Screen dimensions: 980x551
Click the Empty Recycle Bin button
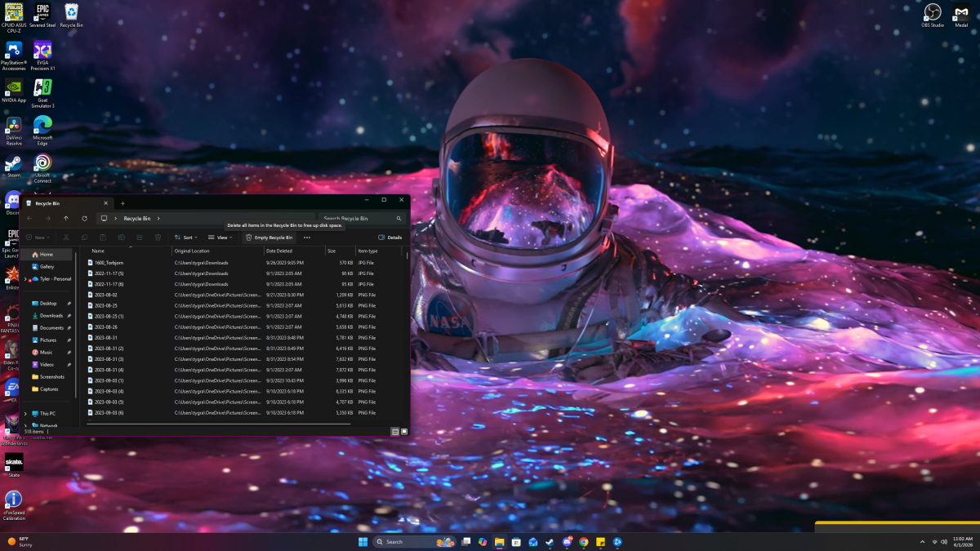[269, 238]
